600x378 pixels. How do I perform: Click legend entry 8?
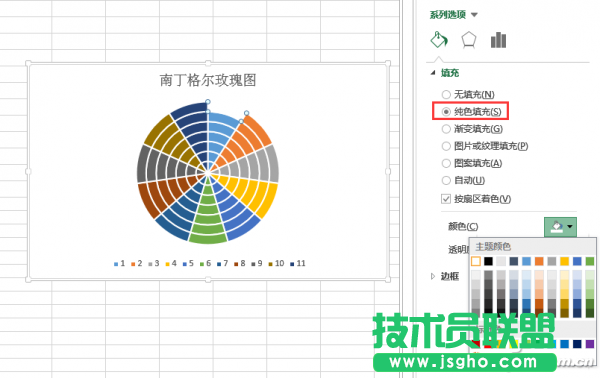pyautogui.click(x=240, y=264)
